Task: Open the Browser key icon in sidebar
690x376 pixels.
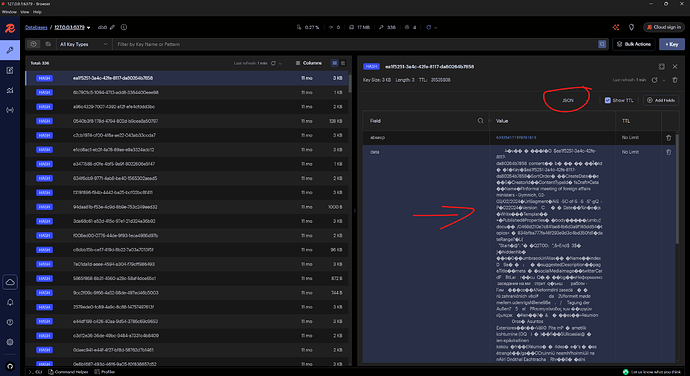Action: [x=10, y=50]
